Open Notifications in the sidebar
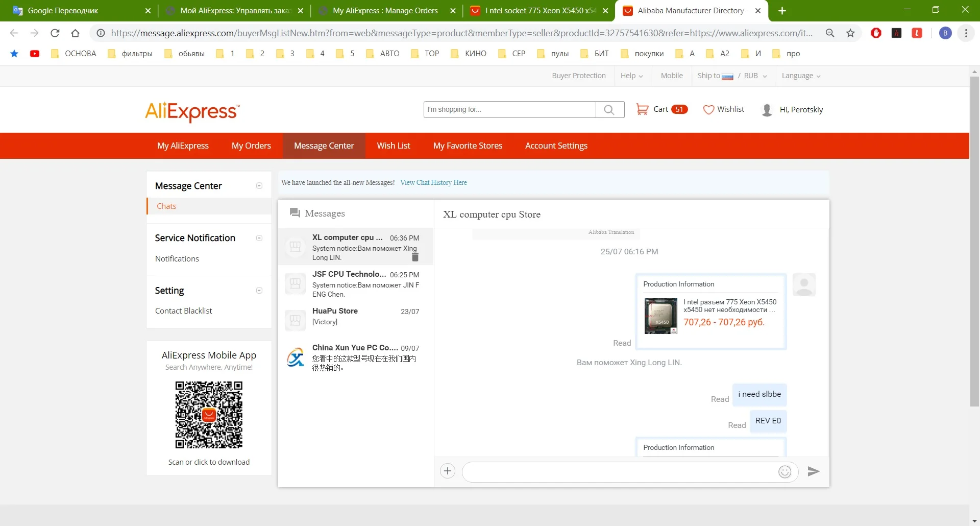The height and width of the screenshot is (526, 980). [x=177, y=259]
